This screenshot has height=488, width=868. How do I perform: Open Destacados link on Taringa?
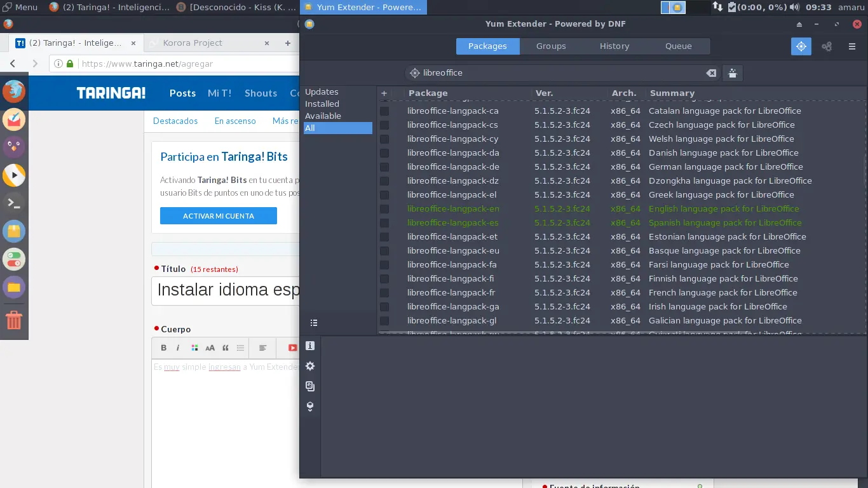(x=175, y=121)
